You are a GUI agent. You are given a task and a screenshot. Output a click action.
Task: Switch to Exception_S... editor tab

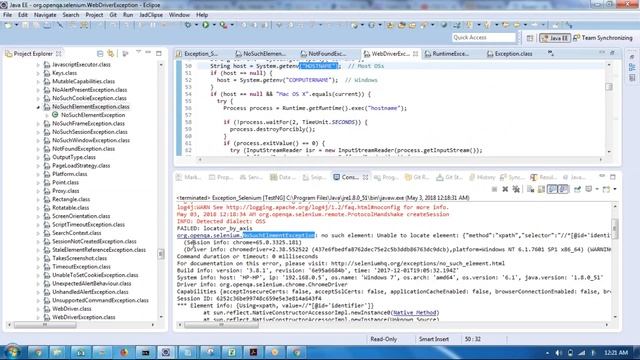click(197, 53)
